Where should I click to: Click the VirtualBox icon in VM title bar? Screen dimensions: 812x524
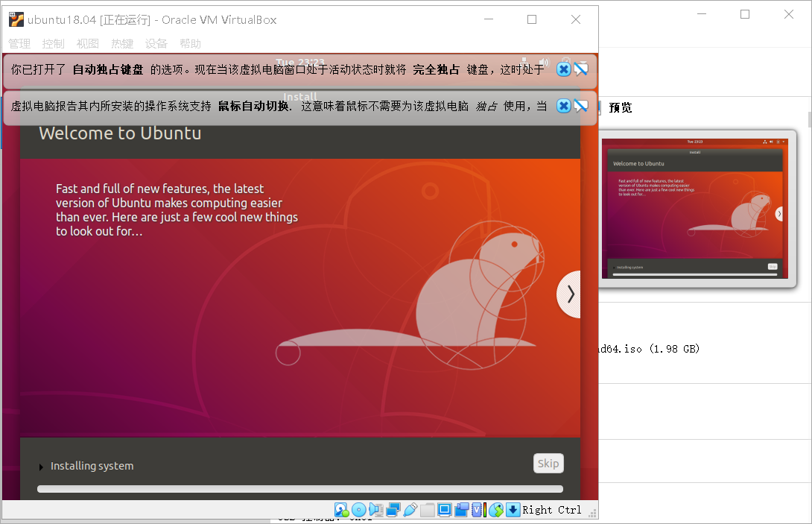(16, 19)
